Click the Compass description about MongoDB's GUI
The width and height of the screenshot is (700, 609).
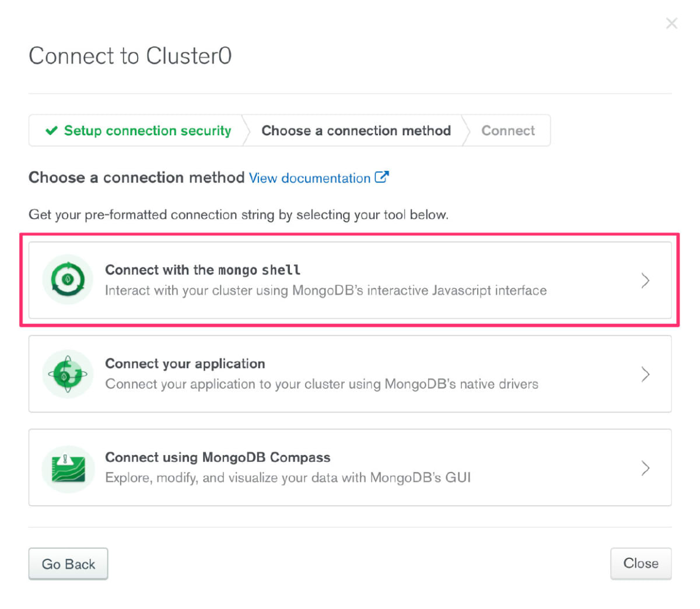pos(288,478)
